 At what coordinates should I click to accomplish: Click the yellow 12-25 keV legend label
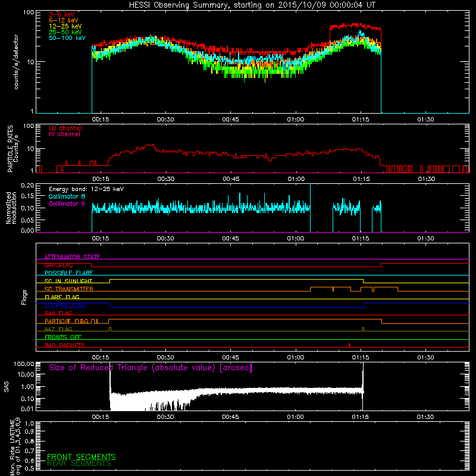pyautogui.click(x=65, y=26)
